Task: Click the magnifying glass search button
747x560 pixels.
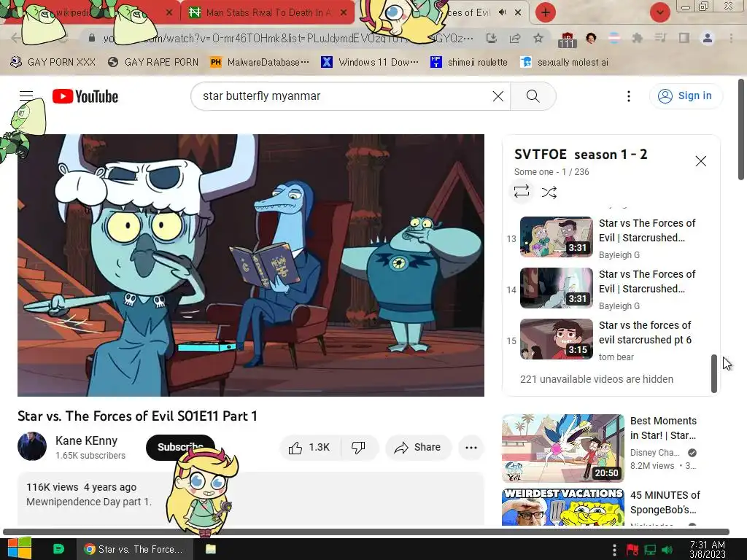Action: (x=533, y=96)
